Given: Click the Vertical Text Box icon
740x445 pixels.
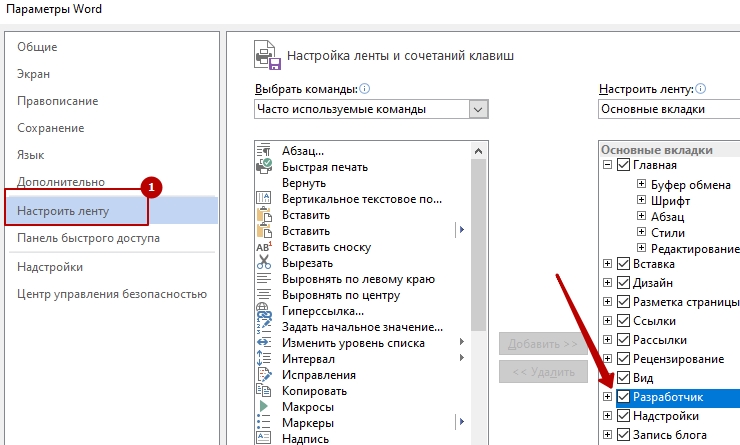Looking at the screenshot, I should coord(265,198).
